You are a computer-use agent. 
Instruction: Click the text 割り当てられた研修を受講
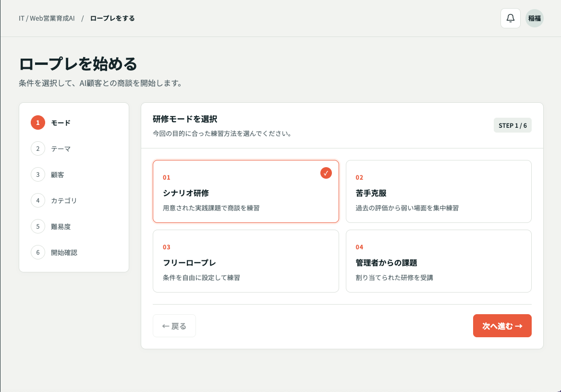point(394,278)
